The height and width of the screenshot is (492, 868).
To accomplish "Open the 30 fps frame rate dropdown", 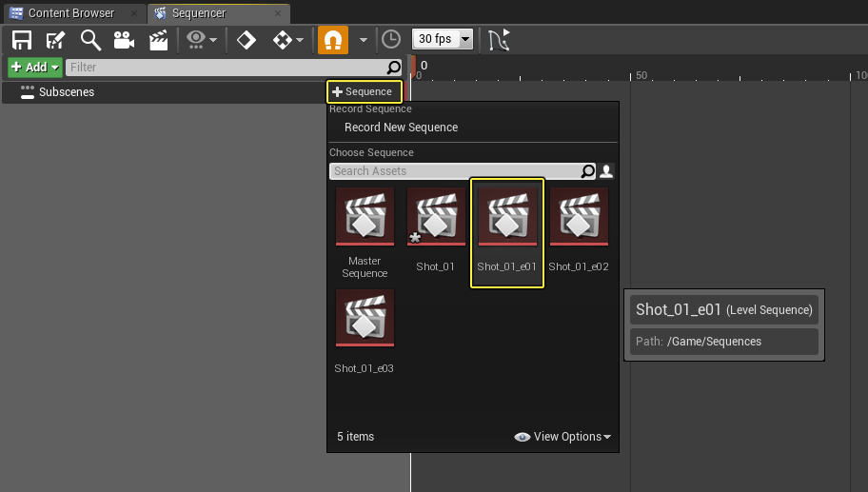I will pos(443,39).
